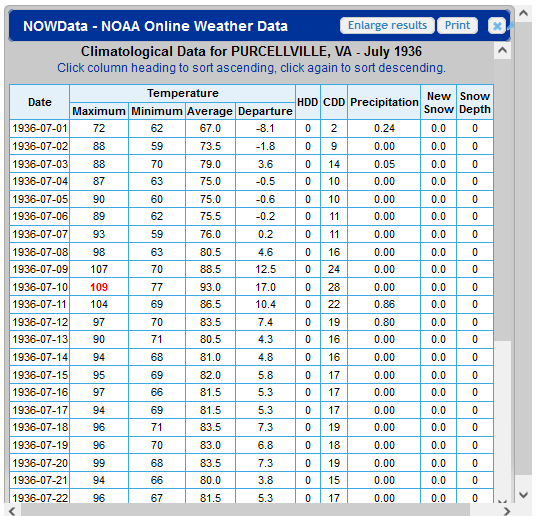This screenshot has width=538, height=516.
Task: Select the date cell 1936-07-17
Action: (40, 410)
